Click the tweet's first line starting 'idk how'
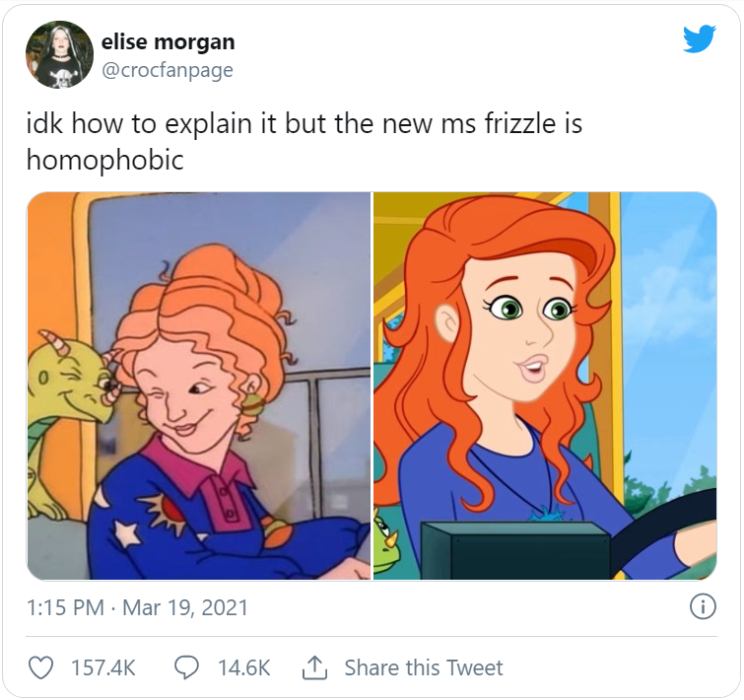 click(304, 123)
